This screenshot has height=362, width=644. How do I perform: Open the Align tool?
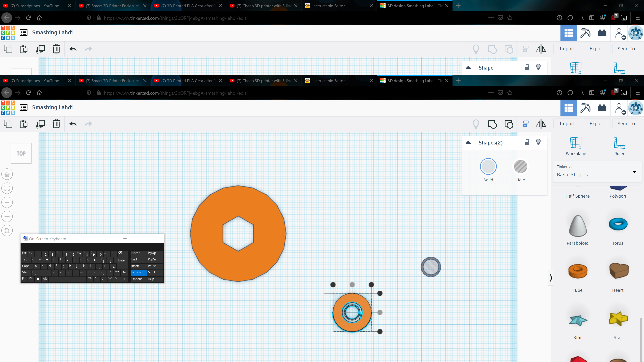click(x=525, y=124)
